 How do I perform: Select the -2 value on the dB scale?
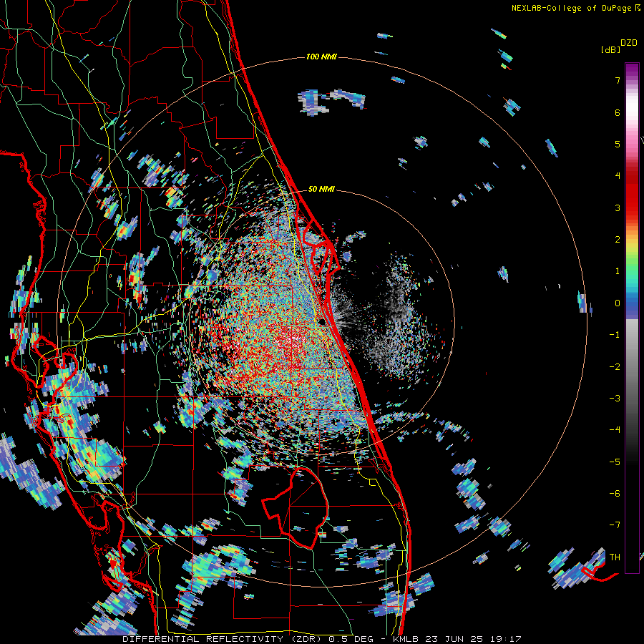point(615,366)
